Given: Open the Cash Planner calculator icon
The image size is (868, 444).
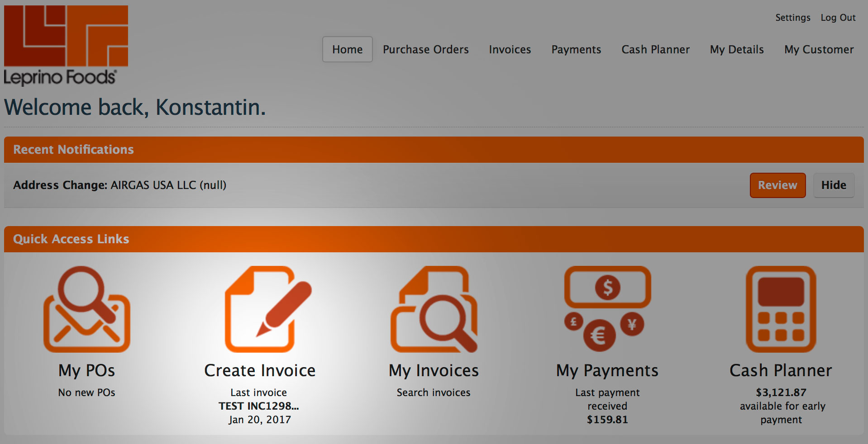Looking at the screenshot, I should point(781,309).
